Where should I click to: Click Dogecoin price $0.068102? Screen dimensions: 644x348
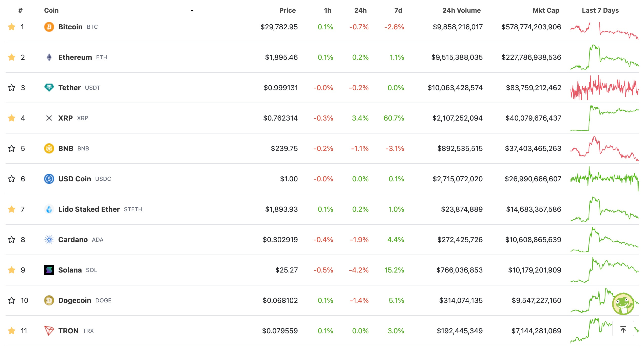[x=280, y=300]
